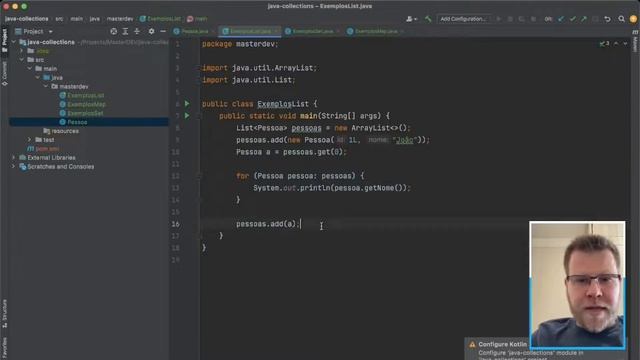The image size is (640, 360).
Task: Go to previous highlighted problem arrow
Action: point(616,43)
